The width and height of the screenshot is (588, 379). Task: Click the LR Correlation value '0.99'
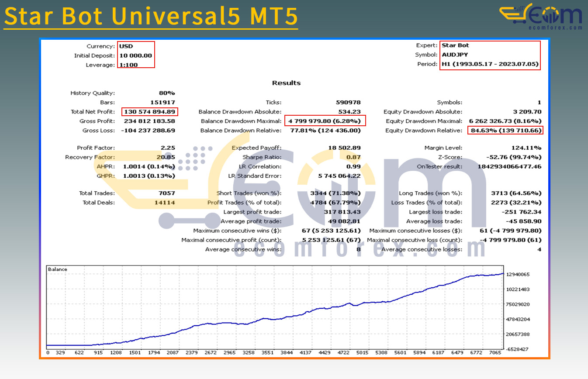tap(353, 167)
